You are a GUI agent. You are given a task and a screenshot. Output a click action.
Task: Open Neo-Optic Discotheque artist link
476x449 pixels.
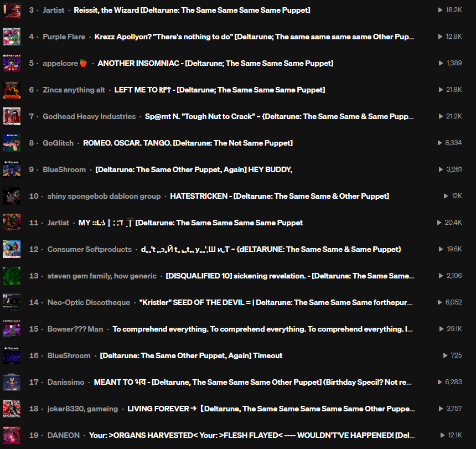pos(89,302)
